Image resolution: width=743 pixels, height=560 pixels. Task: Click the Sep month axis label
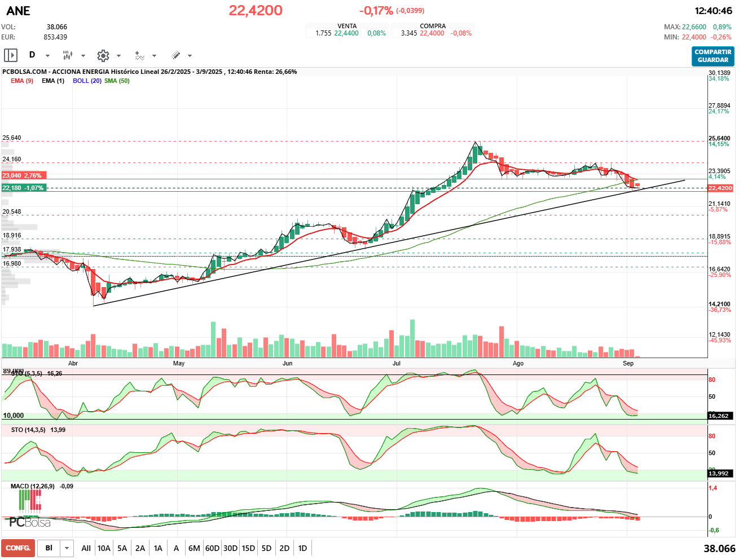click(628, 363)
